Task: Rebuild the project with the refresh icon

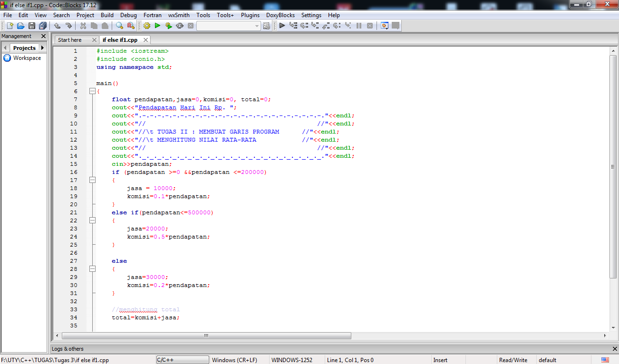Action: 180,26
